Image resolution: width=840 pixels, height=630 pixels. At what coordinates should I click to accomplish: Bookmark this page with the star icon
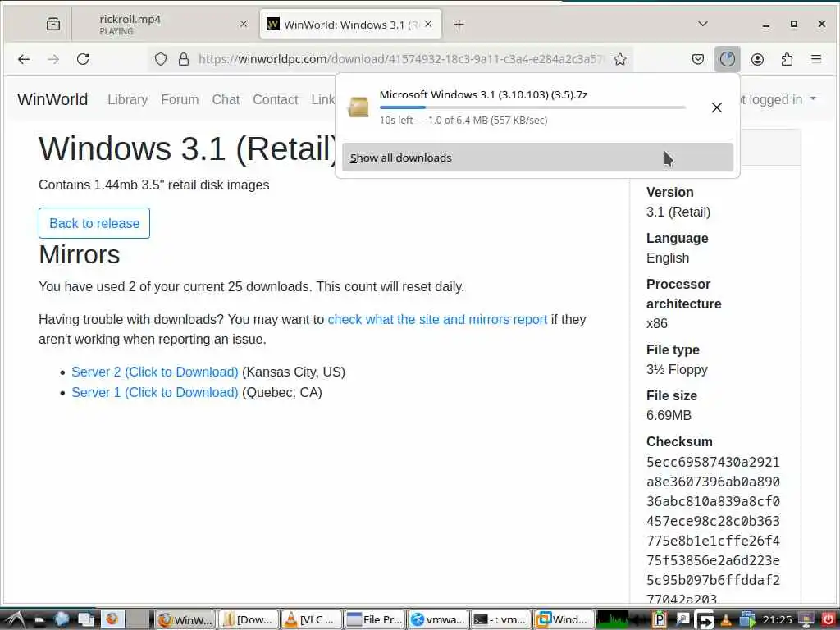(620, 59)
